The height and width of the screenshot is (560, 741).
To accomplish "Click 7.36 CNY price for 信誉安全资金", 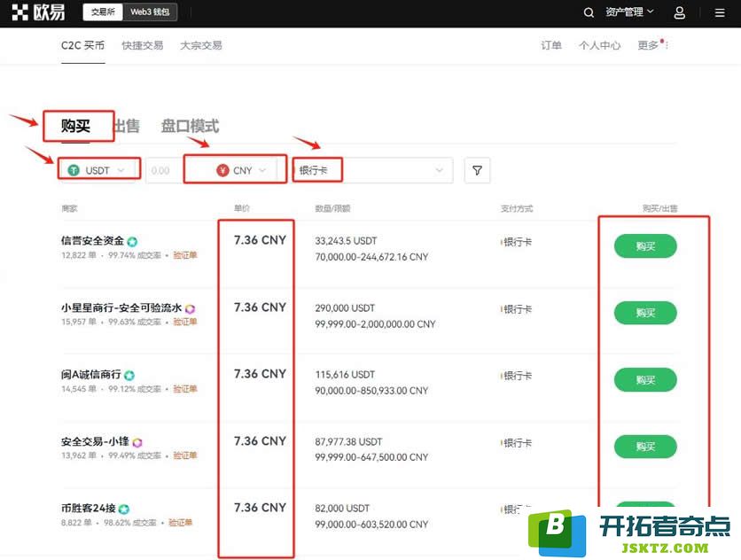I will click(x=260, y=240).
